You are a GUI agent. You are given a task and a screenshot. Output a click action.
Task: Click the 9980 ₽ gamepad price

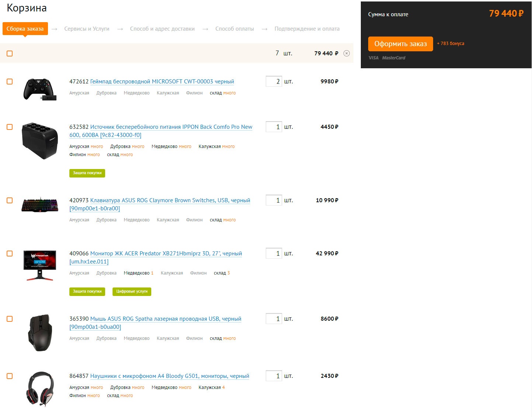pyautogui.click(x=329, y=82)
